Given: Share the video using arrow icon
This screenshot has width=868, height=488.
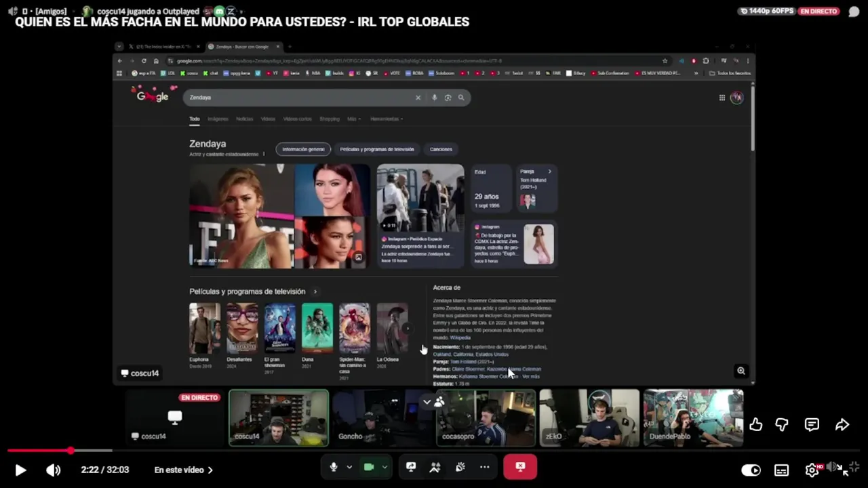Looking at the screenshot, I should tap(842, 424).
